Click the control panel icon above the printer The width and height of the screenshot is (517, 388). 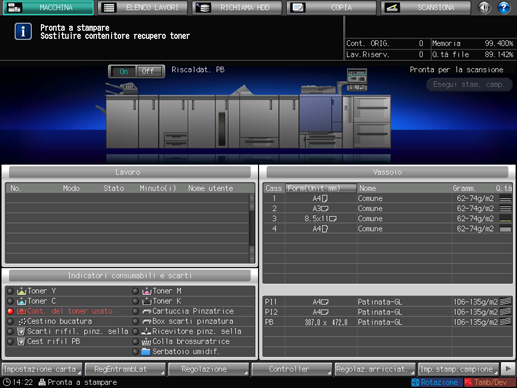[357, 79]
